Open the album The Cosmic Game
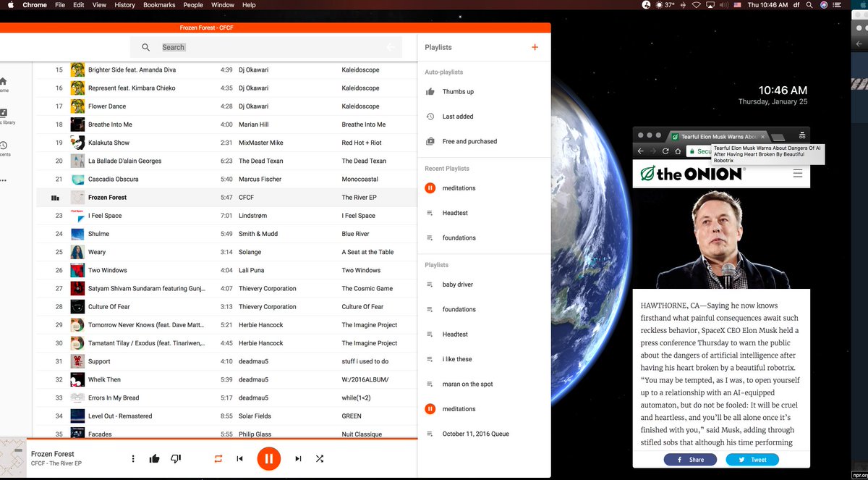Image resolution: width=868 pixels, height=480 pixels. [367, 288]
